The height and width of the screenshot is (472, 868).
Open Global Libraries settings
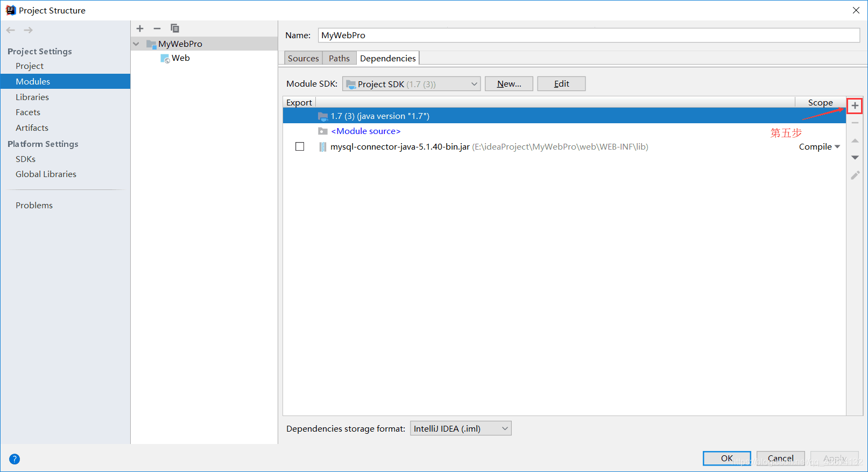click(46, 174)
